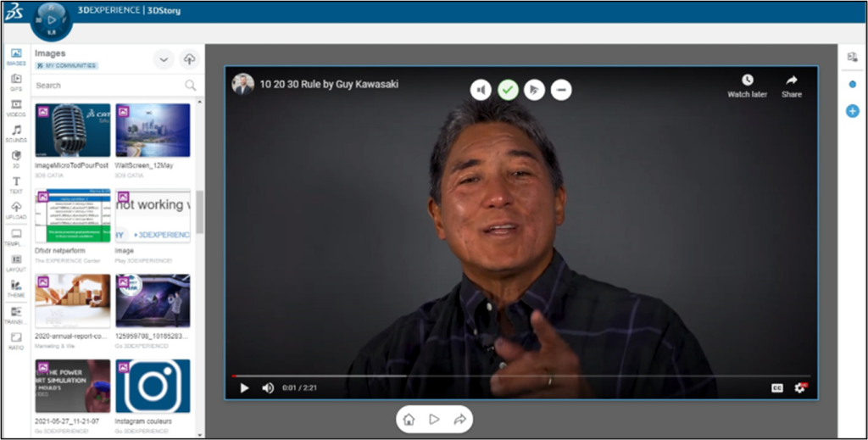The width and height of the screenshot is (868, 440).
Task: Click the Share button on the video
Action: pyautogui.click(x=792, y=86)
